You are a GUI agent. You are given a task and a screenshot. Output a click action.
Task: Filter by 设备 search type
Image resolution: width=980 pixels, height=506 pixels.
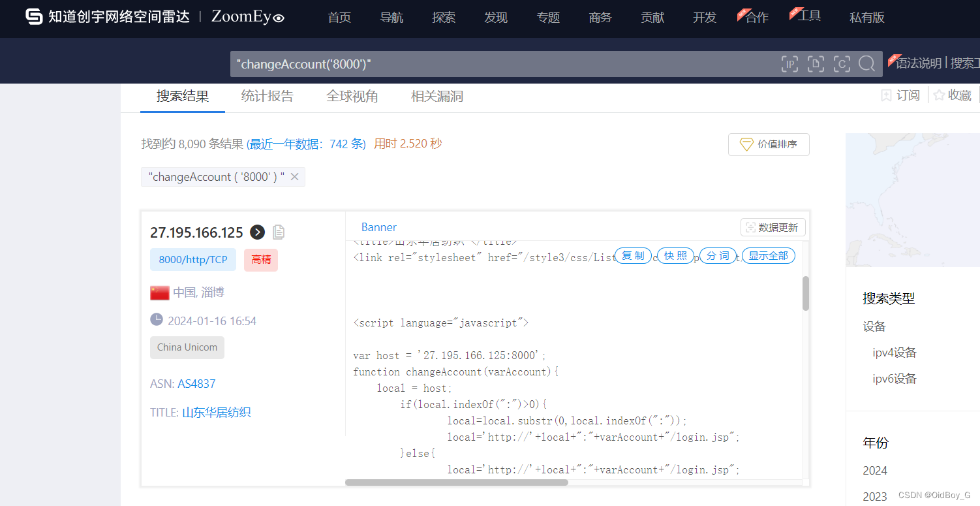click(874, 326)
